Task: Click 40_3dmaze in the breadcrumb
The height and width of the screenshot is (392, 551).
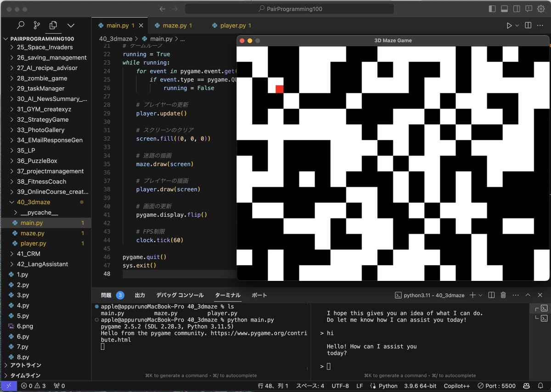Action: (116, 39)
